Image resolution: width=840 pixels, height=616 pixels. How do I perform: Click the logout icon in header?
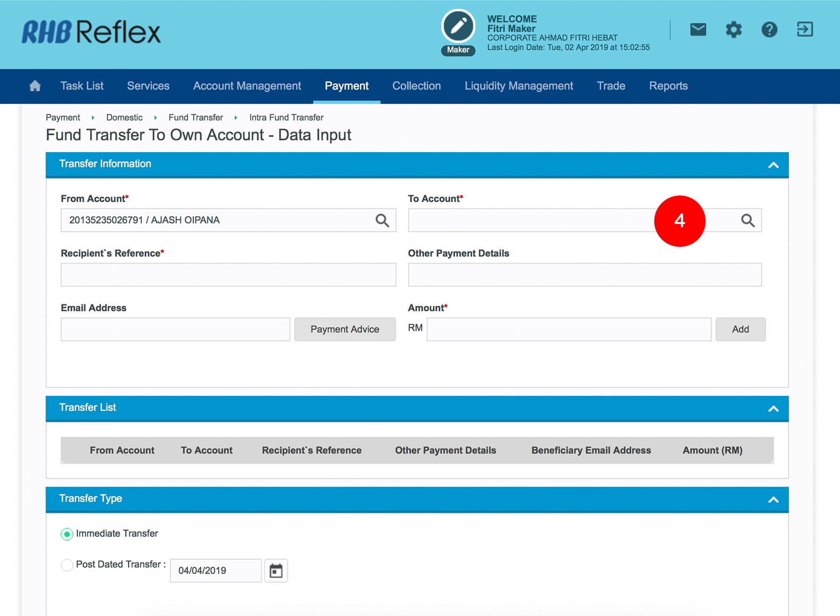[805, 29]
